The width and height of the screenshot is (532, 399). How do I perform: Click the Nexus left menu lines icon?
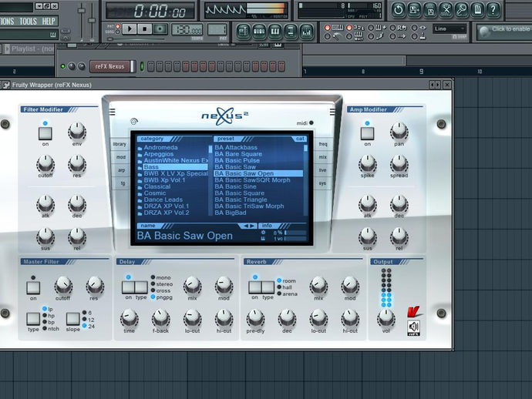tap(113, 112)
